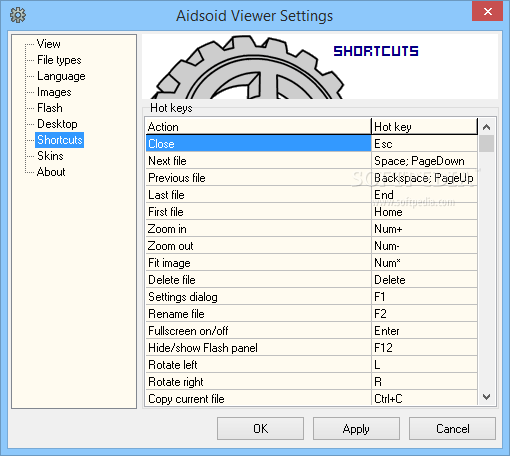Click the Apply button
Screen dimensions: 510x456
tap(356, 428)
